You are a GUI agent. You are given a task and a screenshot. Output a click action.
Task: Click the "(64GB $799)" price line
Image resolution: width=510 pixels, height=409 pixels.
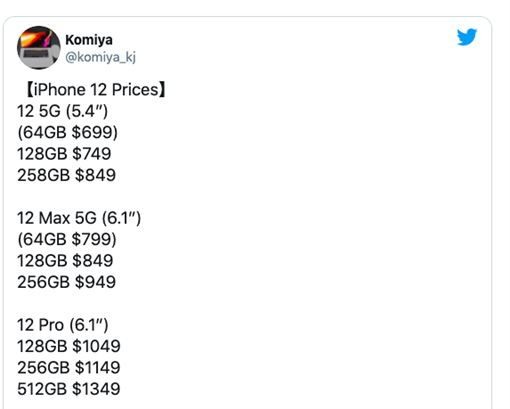[x=67, y=239]
